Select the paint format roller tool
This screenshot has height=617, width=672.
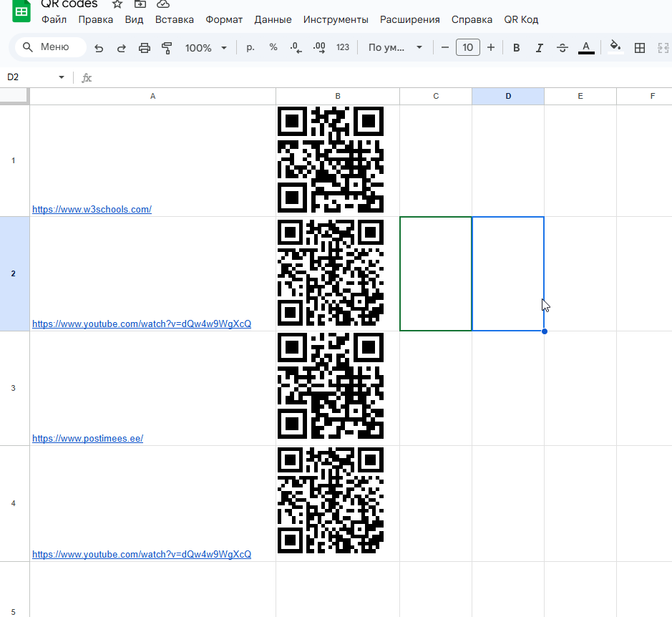point(167,48)
